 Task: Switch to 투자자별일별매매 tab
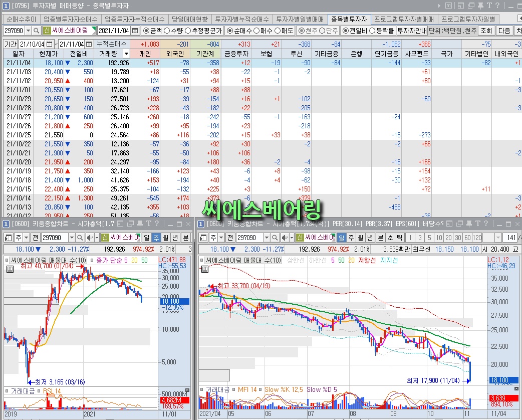point(300,19)
